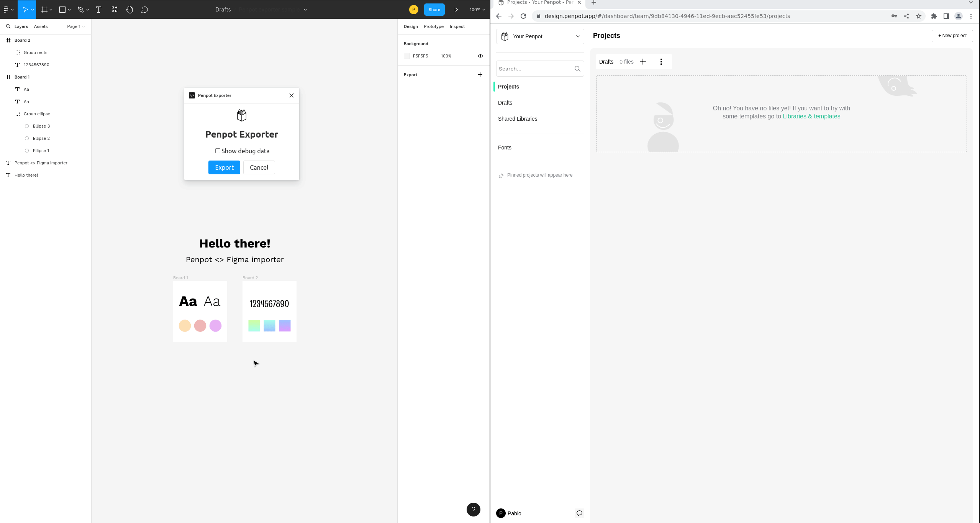Screen dimensions: 980x523
Task: Click the Resources components icon
Action: tap(114, 10)
